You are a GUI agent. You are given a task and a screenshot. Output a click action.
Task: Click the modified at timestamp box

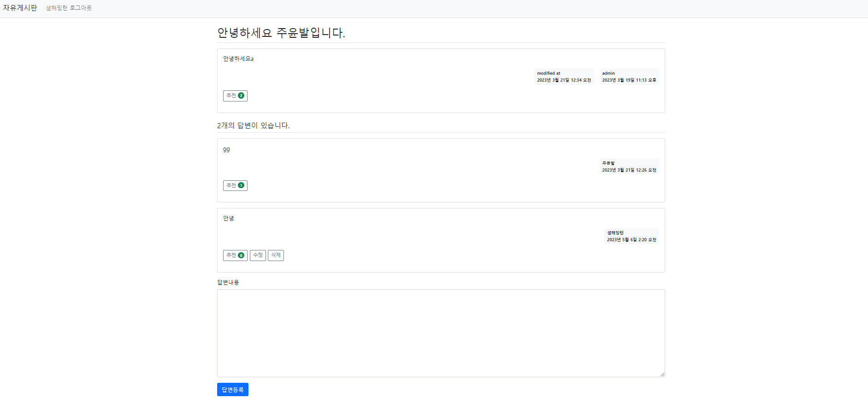pos(564,76)
